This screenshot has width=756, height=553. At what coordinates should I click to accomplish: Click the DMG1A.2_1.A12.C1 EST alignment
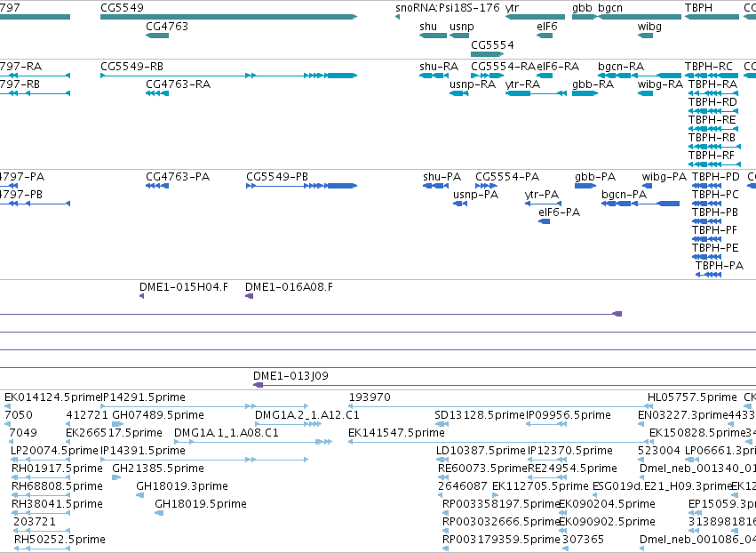pos(288,424)
